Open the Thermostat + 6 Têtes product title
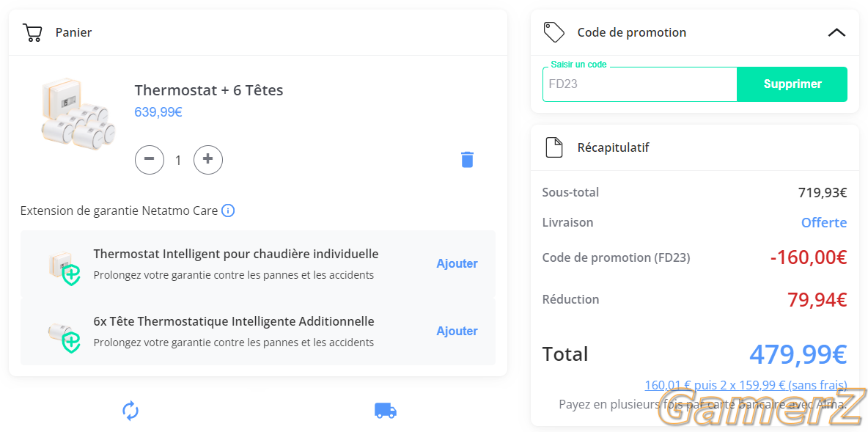 tap(209, 89)
